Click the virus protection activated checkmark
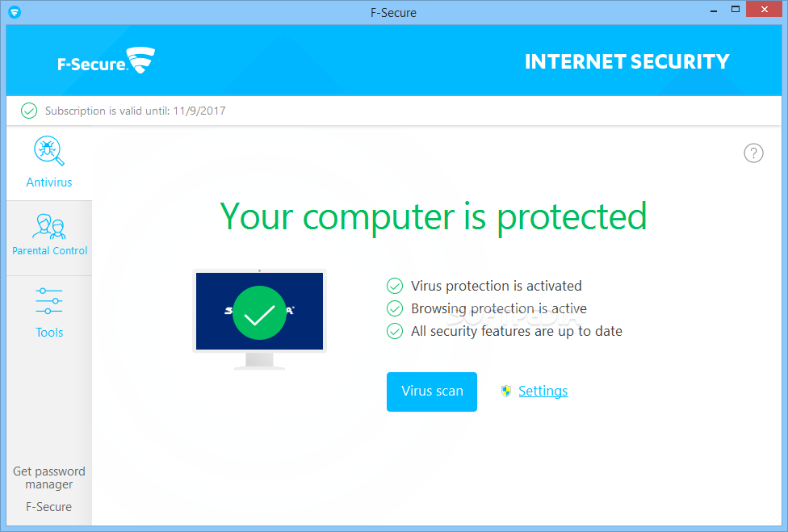Screen dimensions: 788x532 point(395,286)
